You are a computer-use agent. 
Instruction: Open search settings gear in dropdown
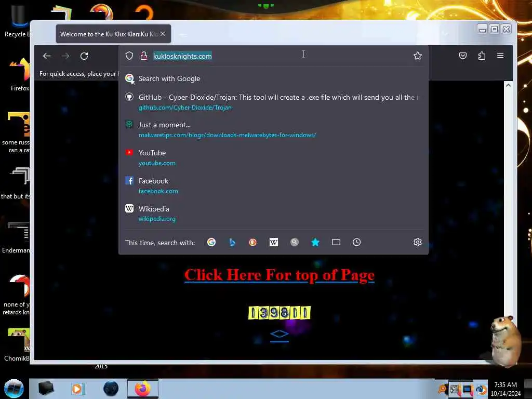click(418, 242)
